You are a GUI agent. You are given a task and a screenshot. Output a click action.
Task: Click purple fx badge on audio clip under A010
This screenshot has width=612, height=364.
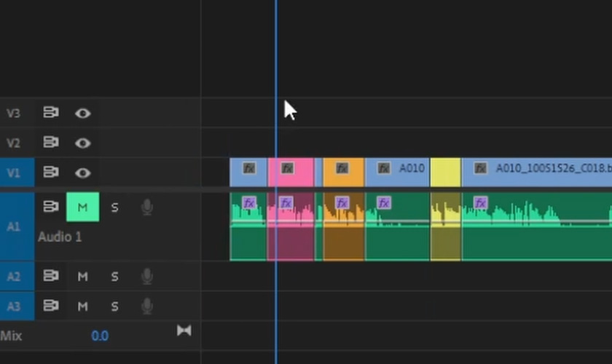click(384, 203)
